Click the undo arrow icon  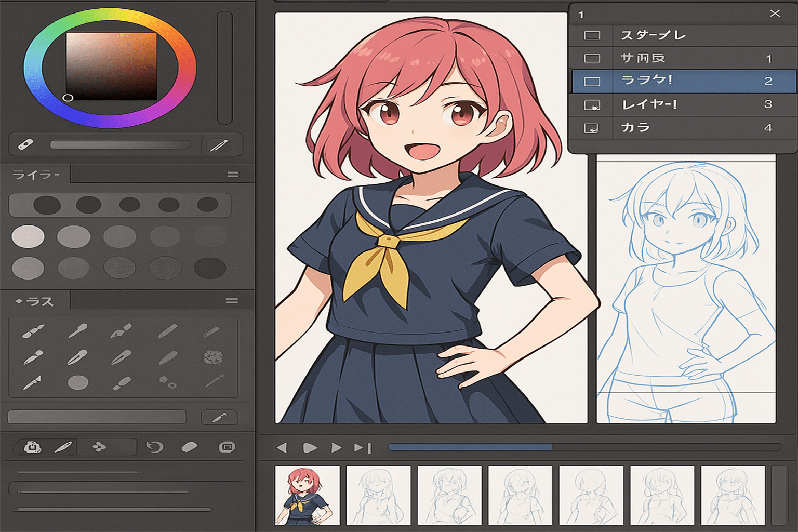coord(154,447)
